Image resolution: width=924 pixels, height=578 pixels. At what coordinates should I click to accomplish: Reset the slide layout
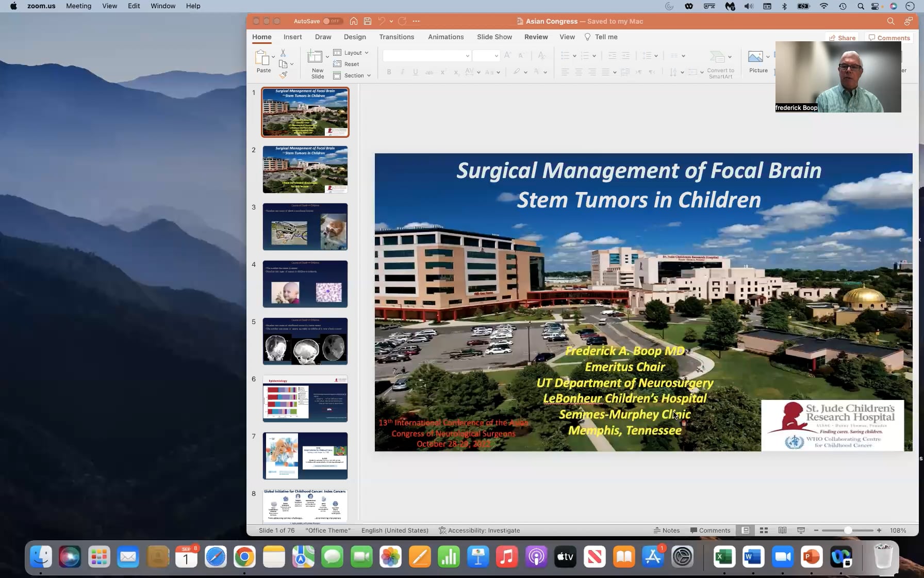(346, 64)
